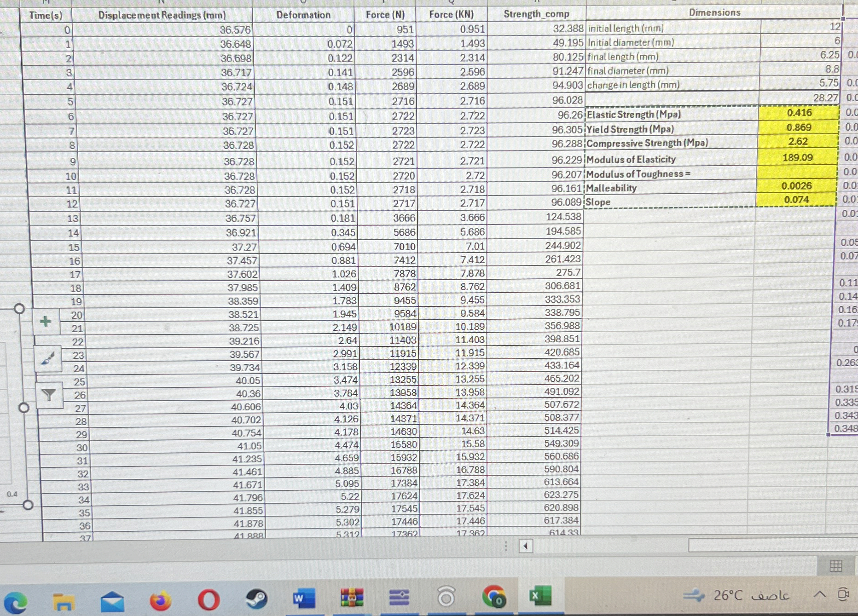This screenshot has width=858, height=616.
Task: Open Steam from the taskbar
Action: tap(256, 599)
